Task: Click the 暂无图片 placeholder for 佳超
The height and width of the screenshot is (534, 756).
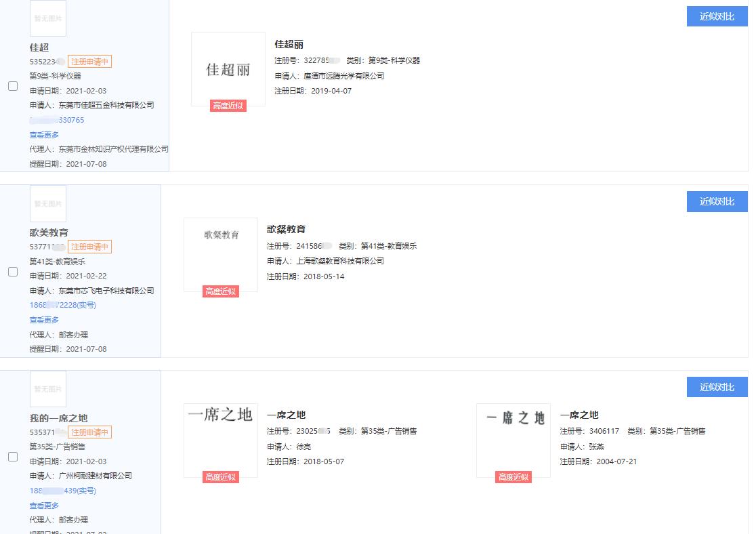Action: (x=47, y=18)
